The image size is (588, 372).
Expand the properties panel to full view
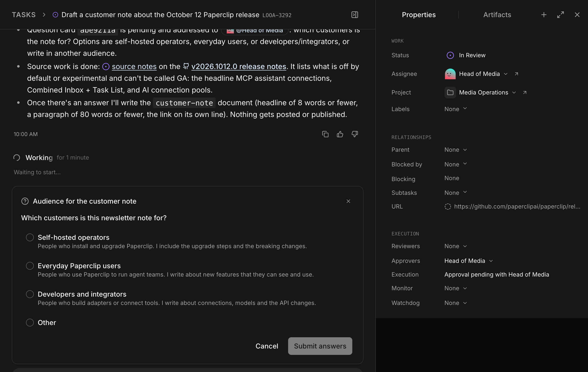[560, 15]
